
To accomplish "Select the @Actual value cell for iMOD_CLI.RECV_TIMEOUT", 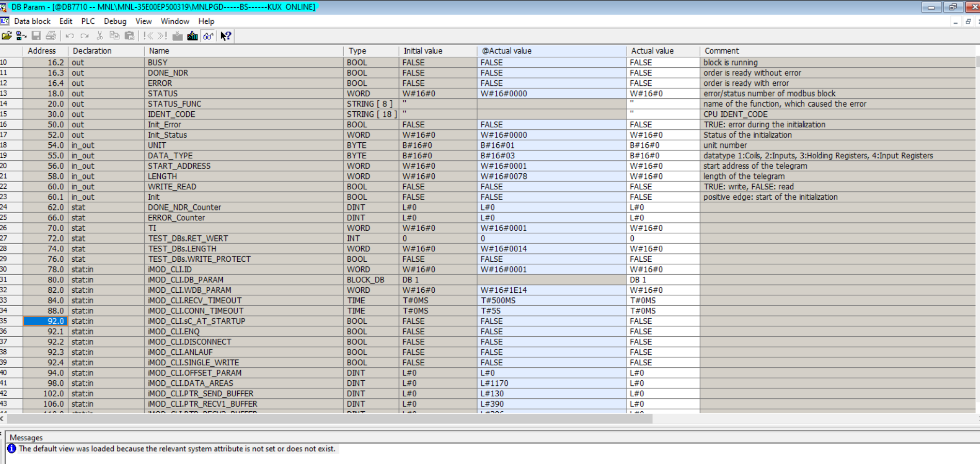I will coord(550,301).
